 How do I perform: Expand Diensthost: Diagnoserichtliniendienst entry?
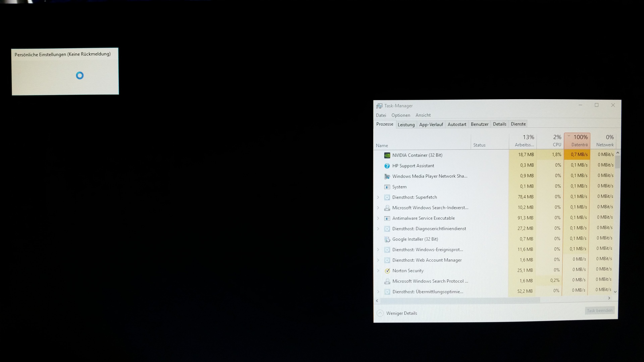[x=378, y=229]
